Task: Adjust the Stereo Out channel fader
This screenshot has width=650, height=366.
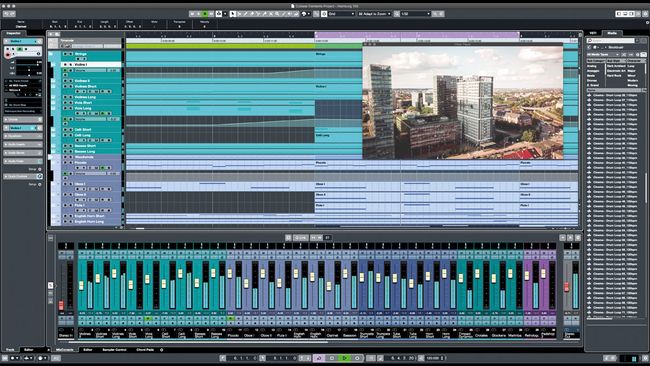Action: coord(567,286)
